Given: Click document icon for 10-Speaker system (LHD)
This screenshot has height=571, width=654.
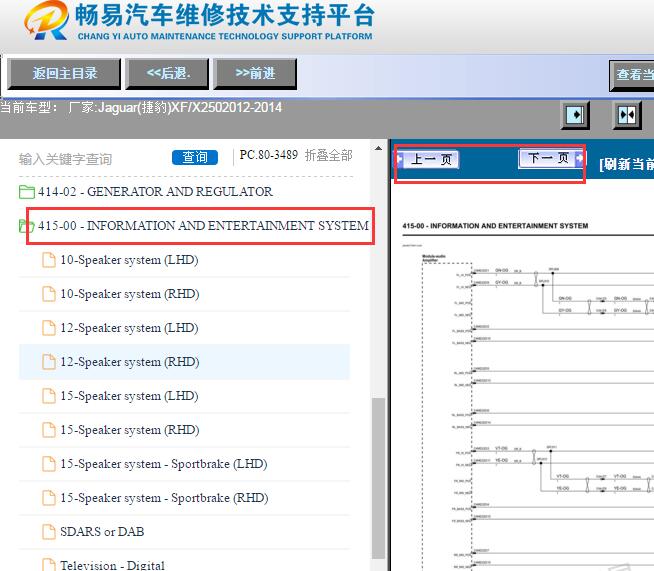Looking at the screenshot, I should pyautogui.click(x=49, y=260).
